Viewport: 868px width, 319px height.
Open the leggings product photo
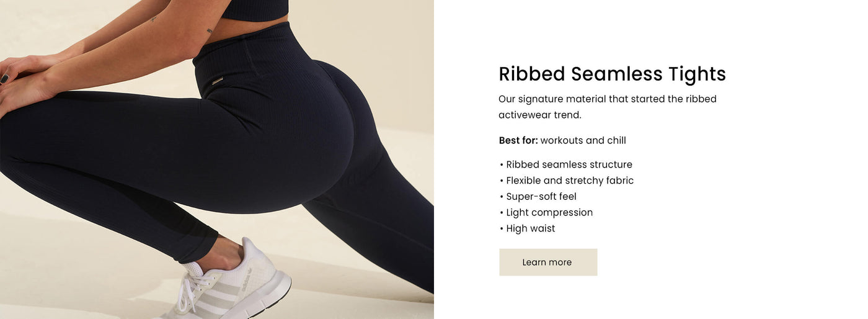click(217, 159)
